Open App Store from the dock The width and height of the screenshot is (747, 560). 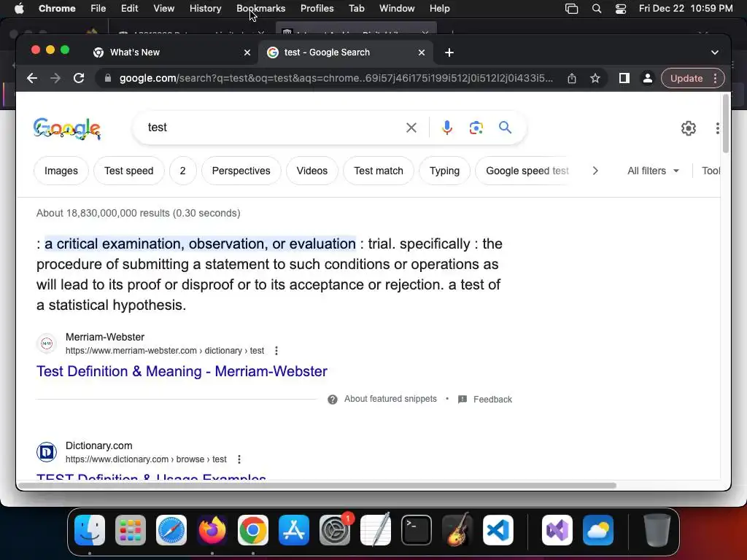click(x=294, y=530)
